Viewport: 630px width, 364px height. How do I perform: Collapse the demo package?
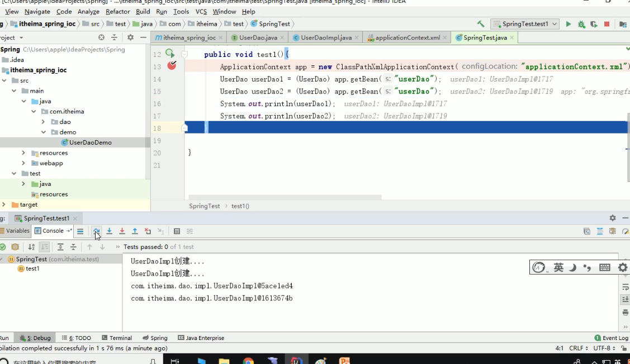(44, 132)
